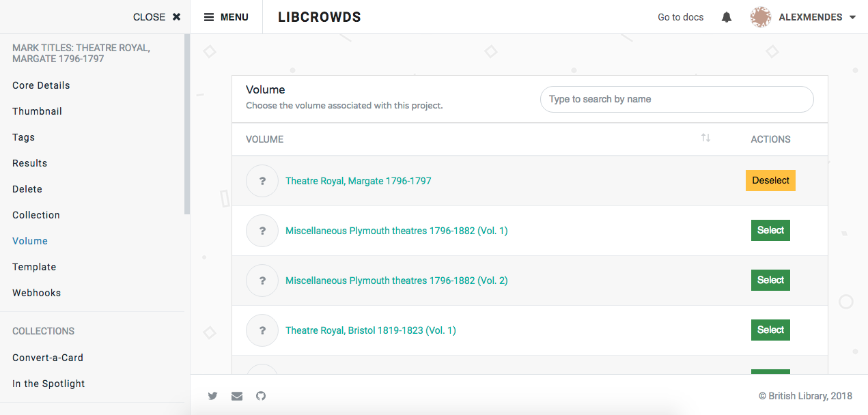This screenshot has height=415, width=868.
Task: Click the notification bell icon
Action: coord(726,16)
